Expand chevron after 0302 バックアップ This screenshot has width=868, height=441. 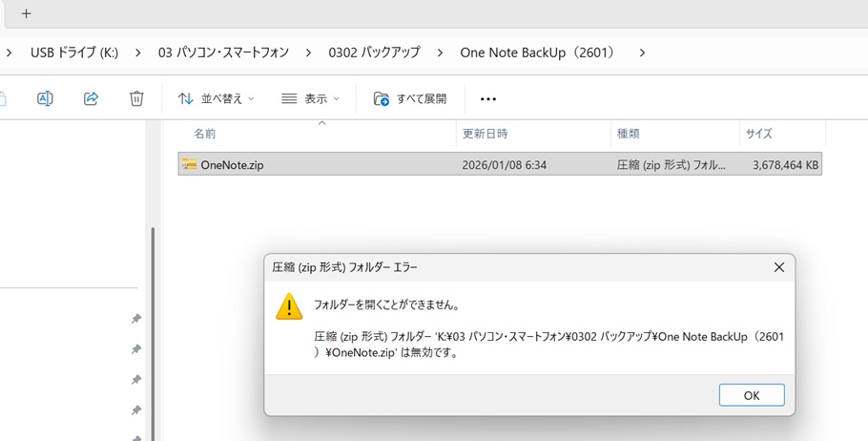click(440, 52)
